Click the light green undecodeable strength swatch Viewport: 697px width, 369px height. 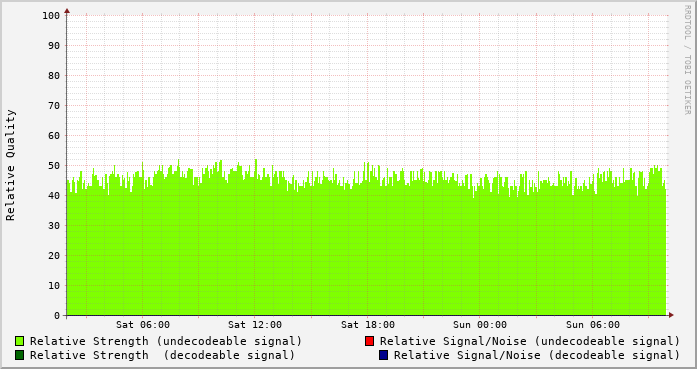tap(20, 341)
